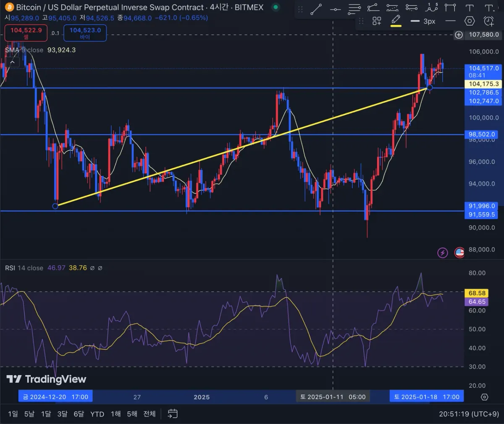Click the TradingView logo
This screenshot has height=424, width=504.
46,379
